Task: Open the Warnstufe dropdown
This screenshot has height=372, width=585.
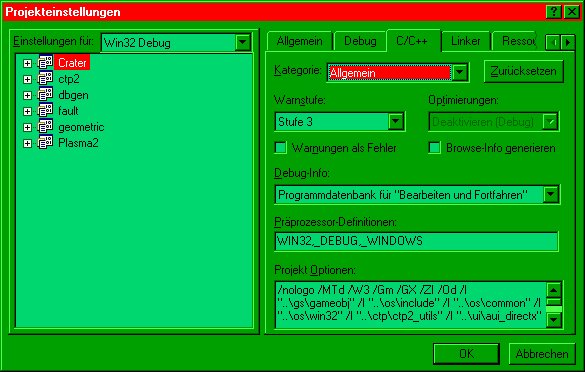Action: pyautogui.click(x=395, y=122)
